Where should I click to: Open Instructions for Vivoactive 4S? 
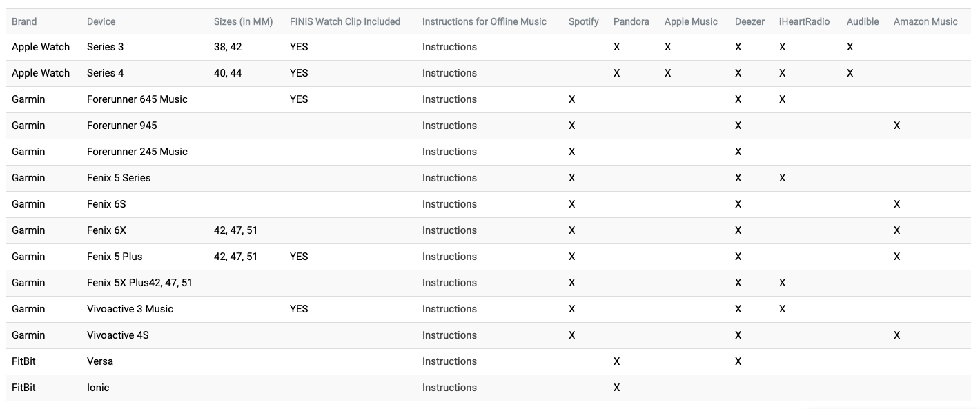(x=449, y=335)
